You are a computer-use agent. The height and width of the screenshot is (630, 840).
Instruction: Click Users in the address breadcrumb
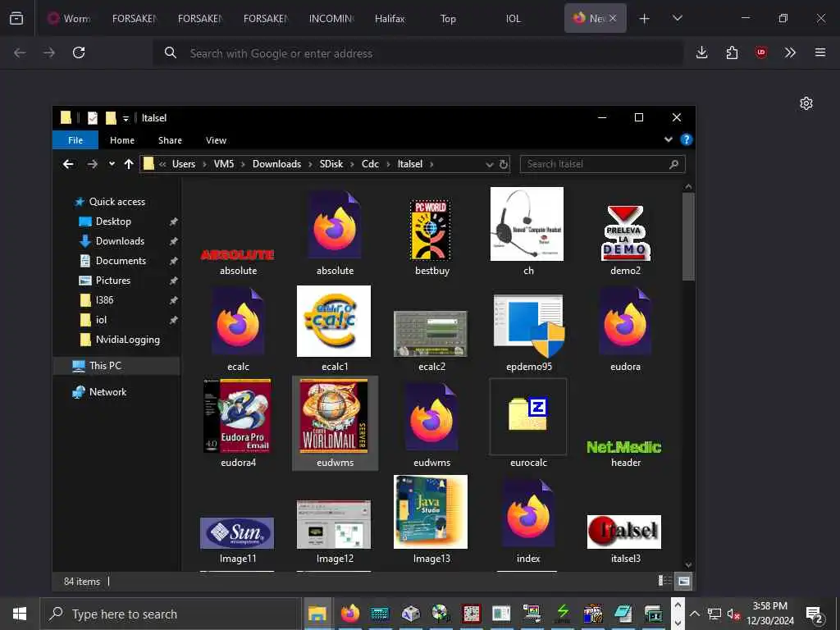[183, 164]
